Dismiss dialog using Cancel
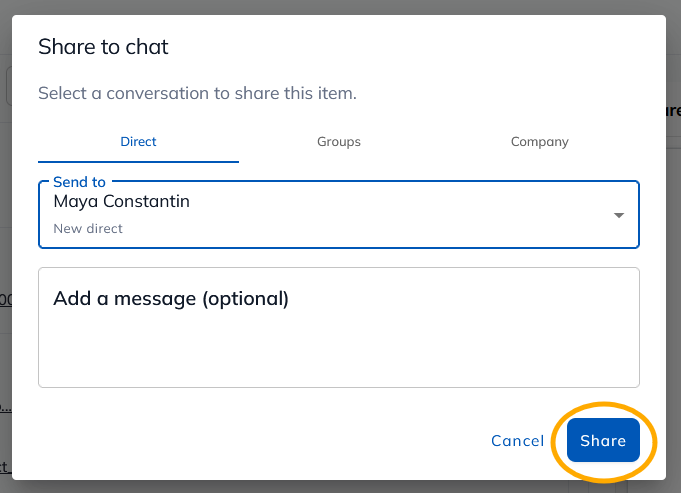This screenshot has width=681, height=493. (517, 440)
